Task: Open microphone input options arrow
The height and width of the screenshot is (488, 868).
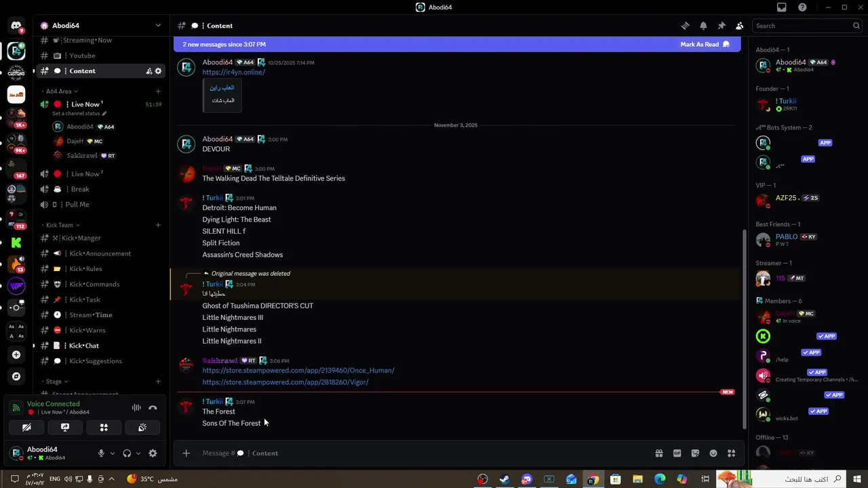Action: 112,453
